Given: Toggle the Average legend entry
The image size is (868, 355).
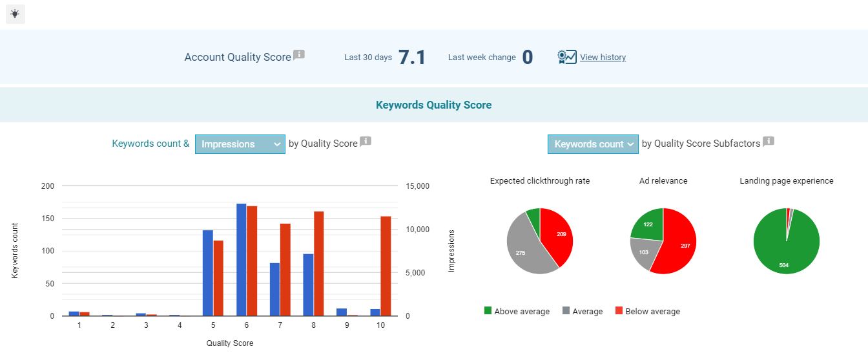Looking at the screenshot, I should (x=582, y=311).
